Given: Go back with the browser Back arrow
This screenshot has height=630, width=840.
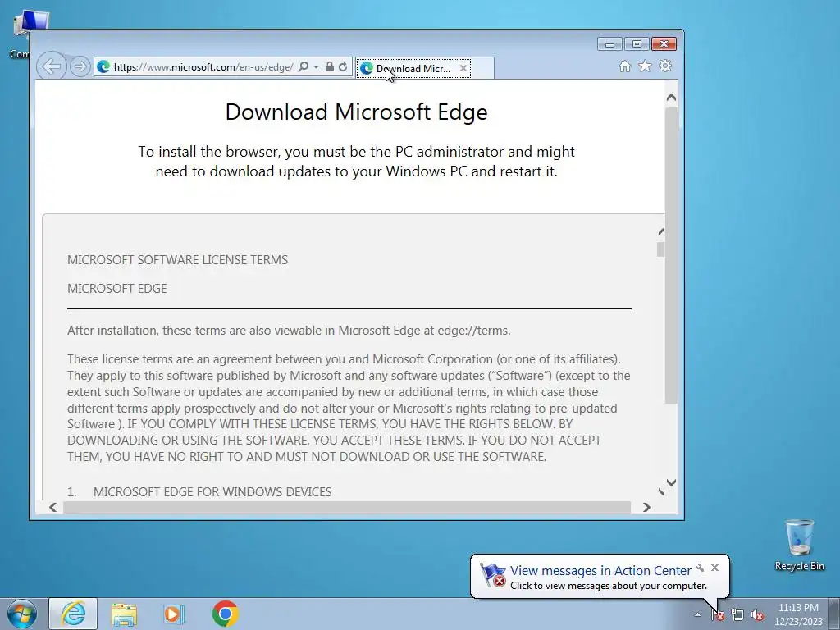Looking at the screenshot, I should tap(52, 67).
